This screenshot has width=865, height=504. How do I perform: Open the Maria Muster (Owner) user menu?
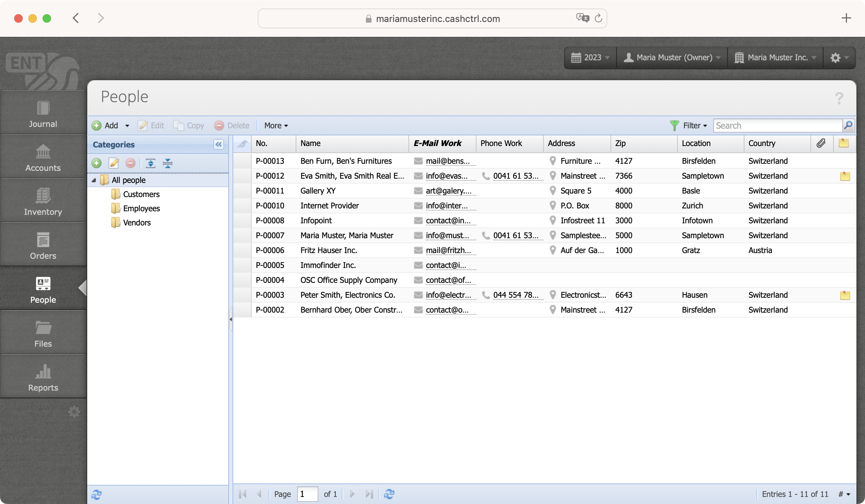click(672, 57)
